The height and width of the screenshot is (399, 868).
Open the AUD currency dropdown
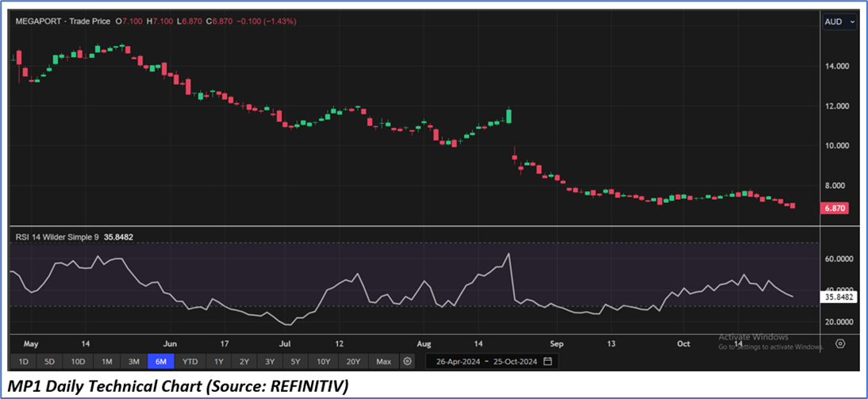(x=839, y=22)
